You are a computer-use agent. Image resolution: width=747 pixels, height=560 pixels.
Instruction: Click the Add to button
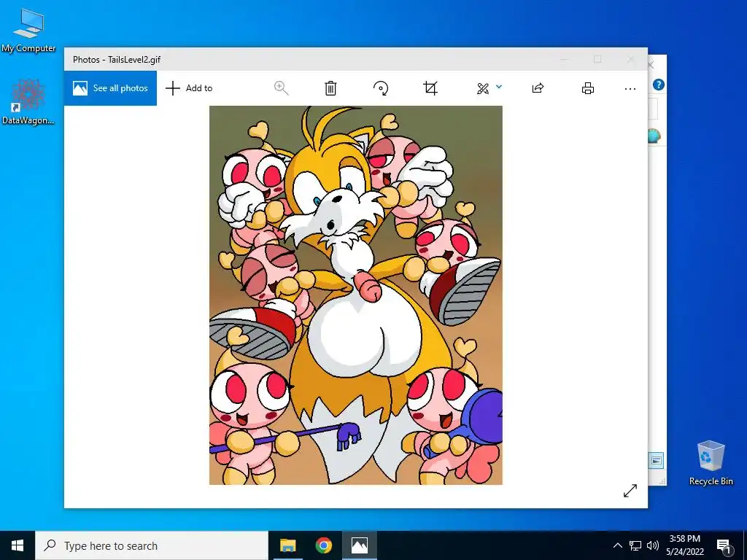tap(189, 88)
